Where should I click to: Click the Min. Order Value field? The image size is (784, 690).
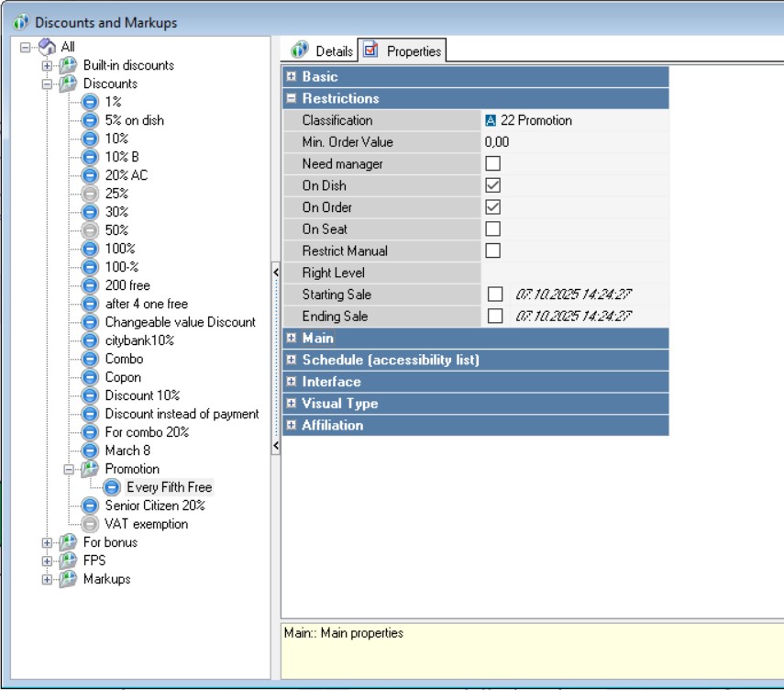pos(574,142)
